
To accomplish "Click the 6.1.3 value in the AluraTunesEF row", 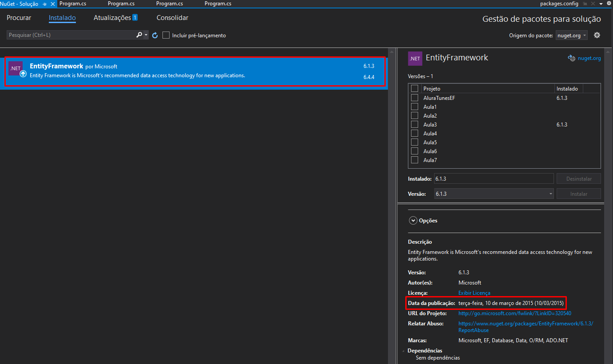I will point(562,98).
